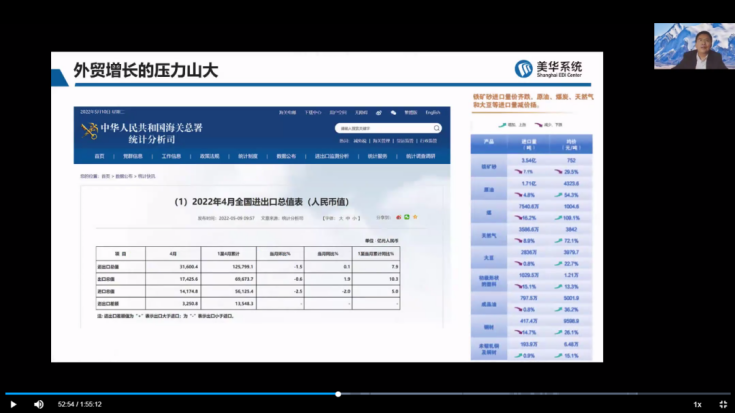Click the up-arrow icon beside 72.1%

pyautogui.click(x=558, y=240)
